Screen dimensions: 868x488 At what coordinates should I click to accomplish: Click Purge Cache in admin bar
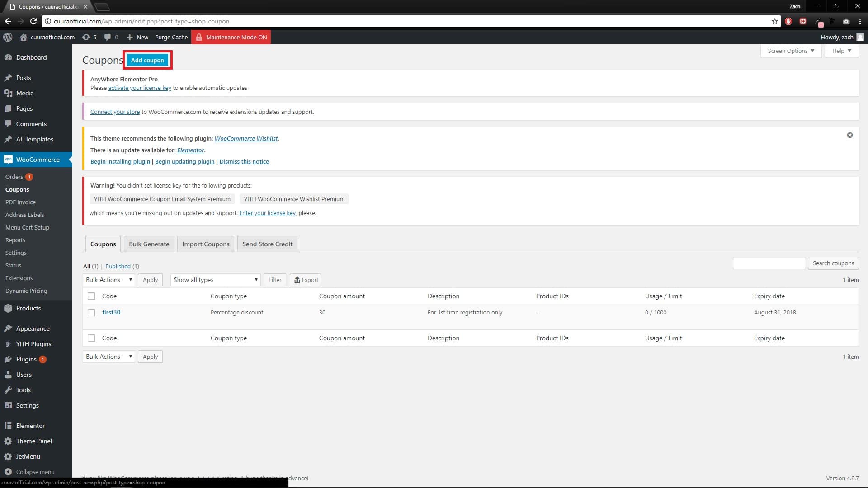click(171, 37)
